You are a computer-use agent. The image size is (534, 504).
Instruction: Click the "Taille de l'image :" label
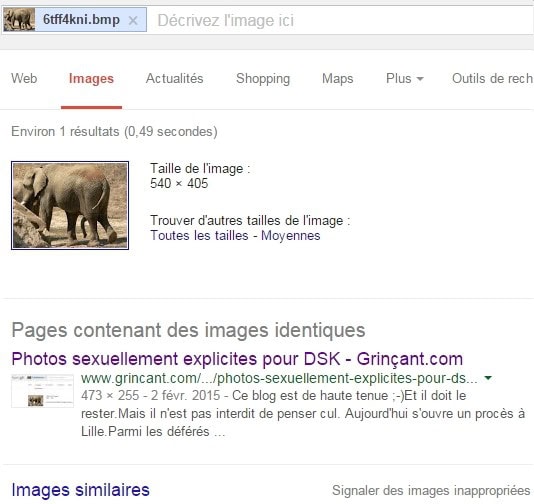click(200, 169)
